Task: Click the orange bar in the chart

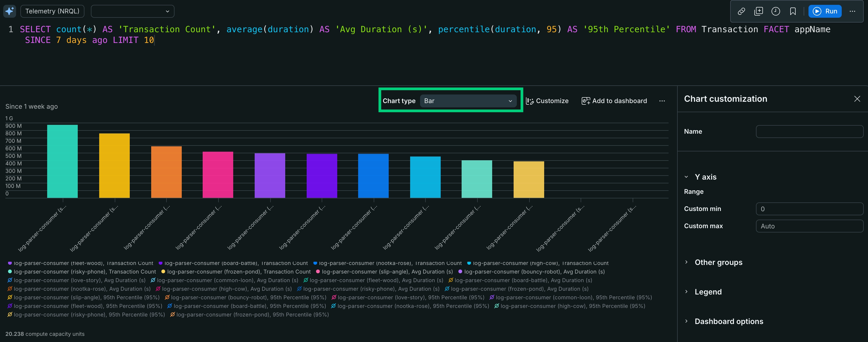Action: point(166,172)
